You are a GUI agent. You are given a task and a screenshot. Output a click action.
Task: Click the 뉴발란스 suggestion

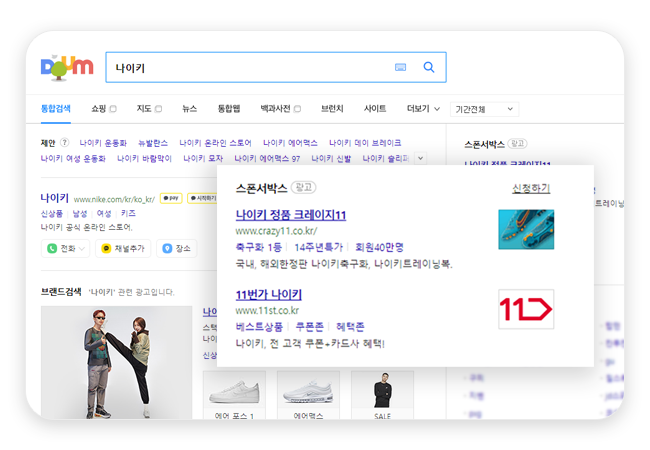click(x=153, y=143)
